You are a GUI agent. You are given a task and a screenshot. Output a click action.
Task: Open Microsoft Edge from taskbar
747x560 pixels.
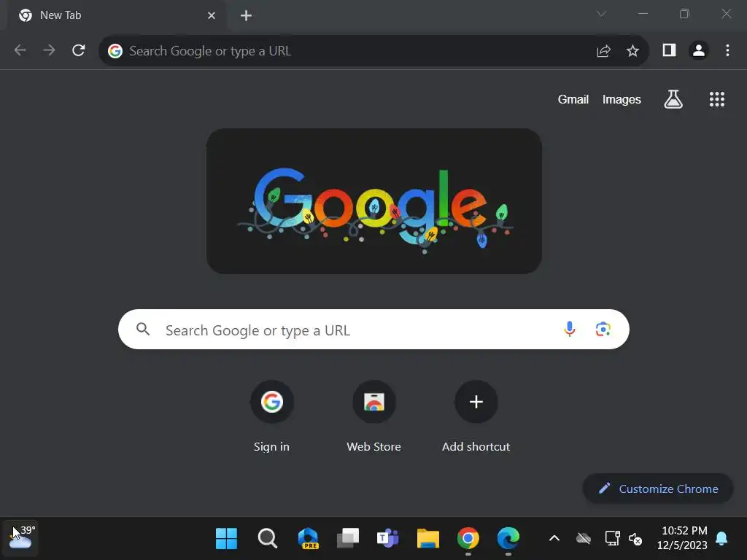508,539
